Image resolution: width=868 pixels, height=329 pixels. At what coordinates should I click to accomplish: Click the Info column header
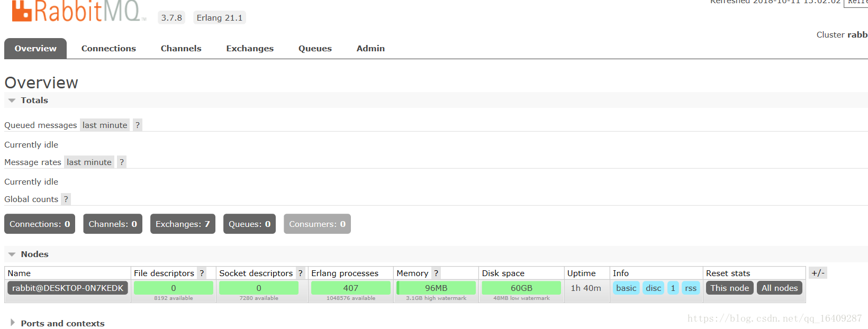pos(621,273)
